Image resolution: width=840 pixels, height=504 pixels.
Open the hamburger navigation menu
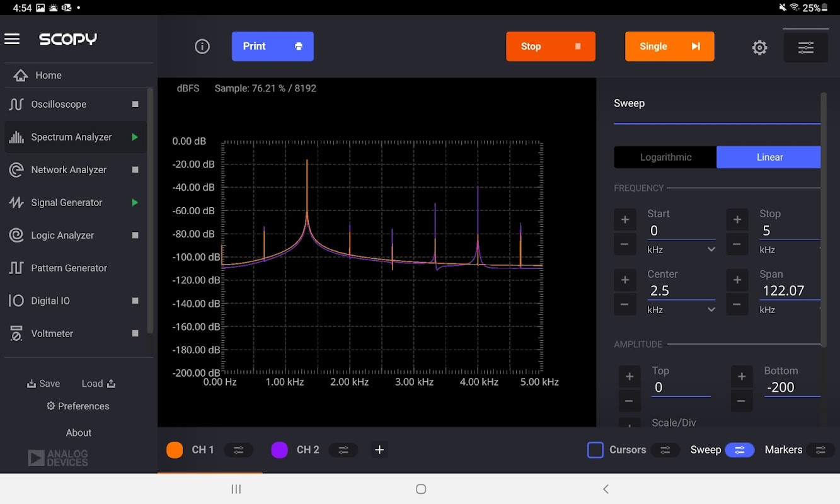(12, 39)
